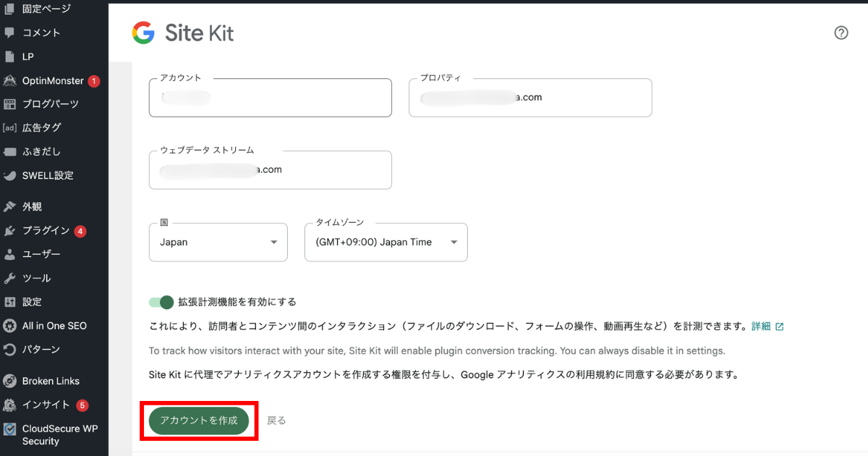The height and width of the screenshot is (456, 868).
Task: Click the プラグイン update badge showing 4
Action: pyautogui.click(x=80, y=232)
